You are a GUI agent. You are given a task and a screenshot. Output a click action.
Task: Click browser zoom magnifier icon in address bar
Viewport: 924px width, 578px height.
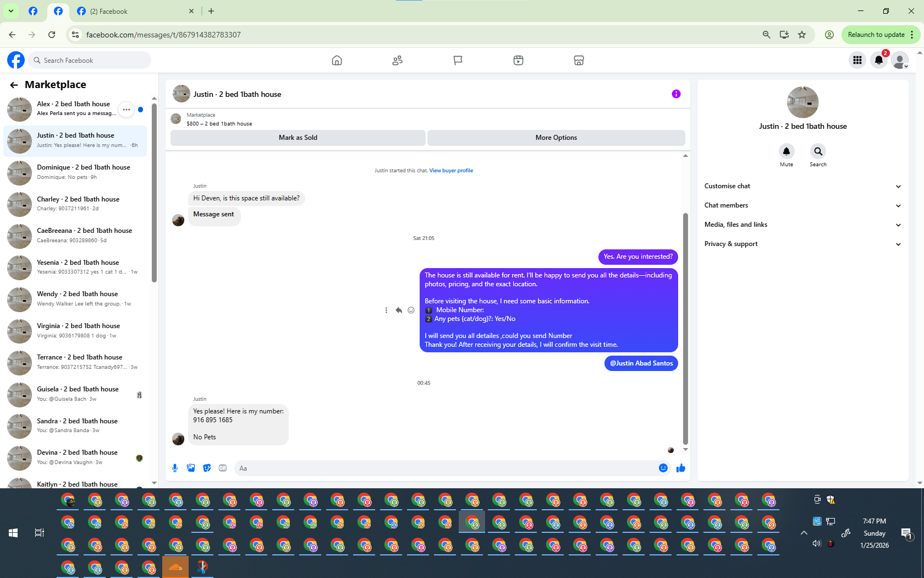coord(766,35)
